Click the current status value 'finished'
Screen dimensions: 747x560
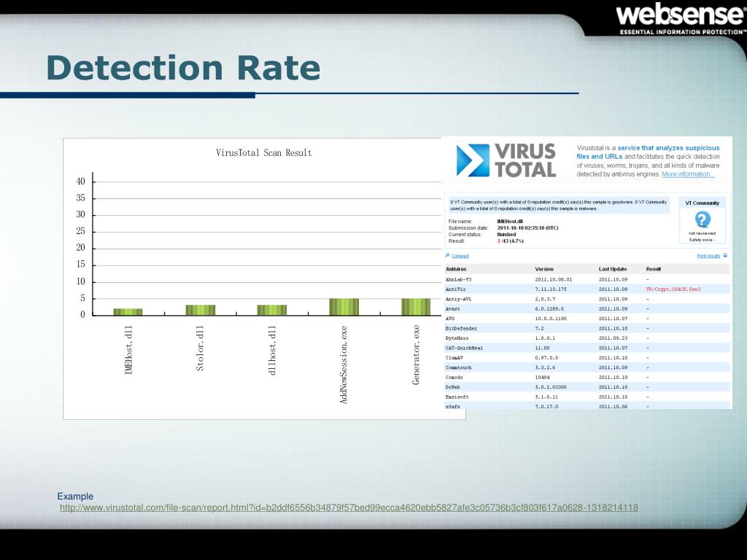pyautogui.click(x=506, y=234)
